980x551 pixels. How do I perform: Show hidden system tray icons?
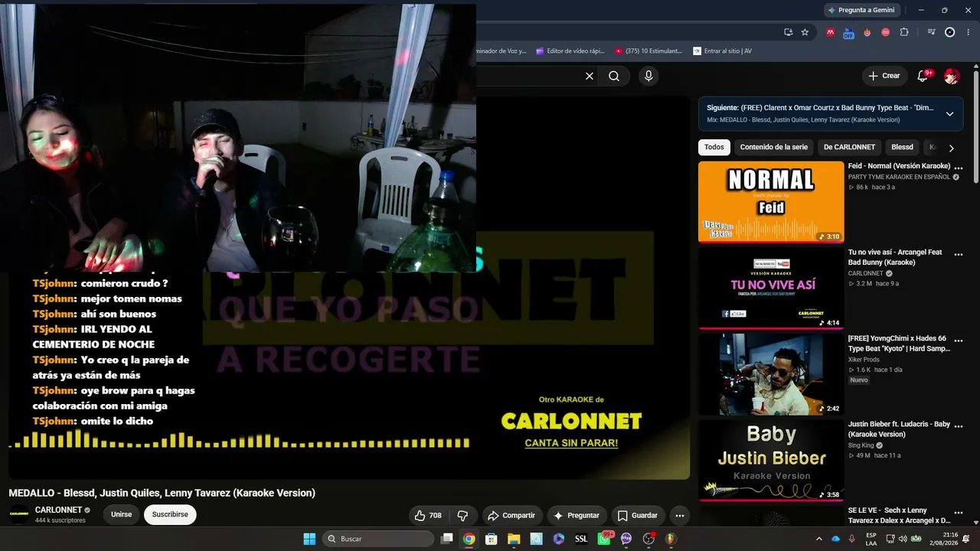click(819, 539)
